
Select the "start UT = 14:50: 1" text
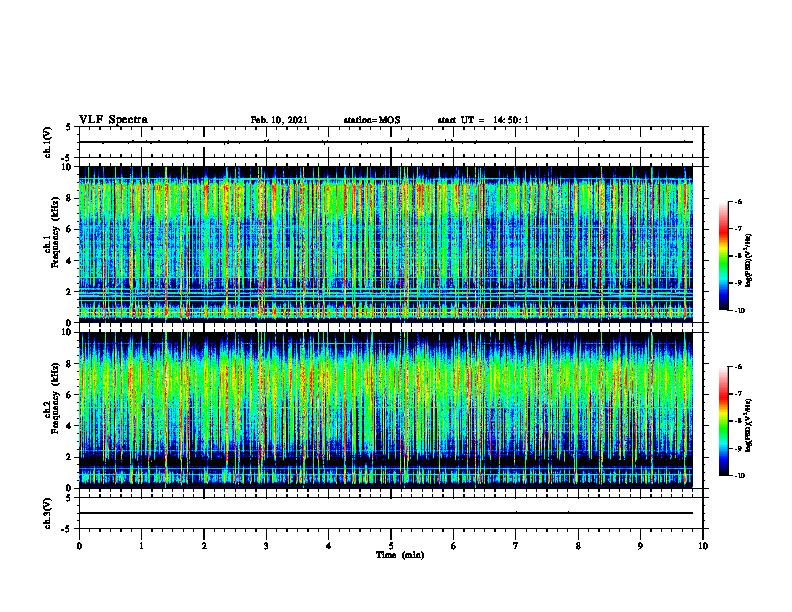click(483, 120)
